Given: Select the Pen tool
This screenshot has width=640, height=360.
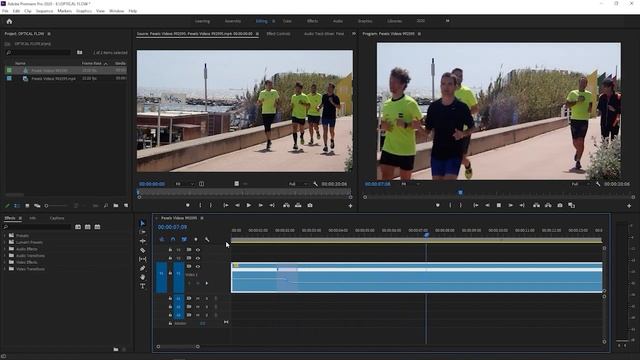Looking at the screenshot, I should click(142, 268).
